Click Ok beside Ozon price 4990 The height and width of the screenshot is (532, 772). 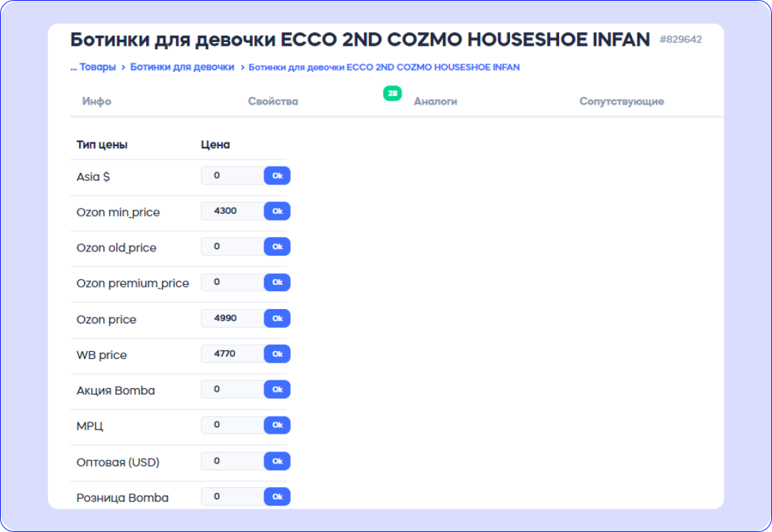(277, 318)
